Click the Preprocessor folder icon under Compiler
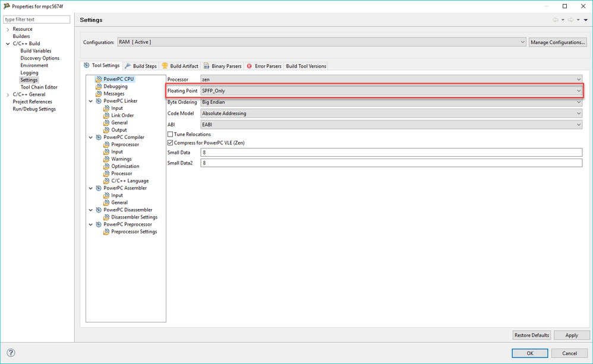 106,145
